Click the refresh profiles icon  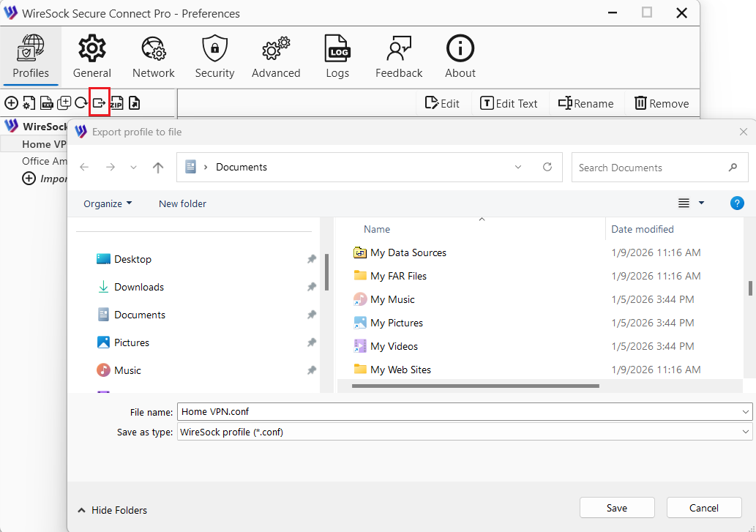point(82,102)
